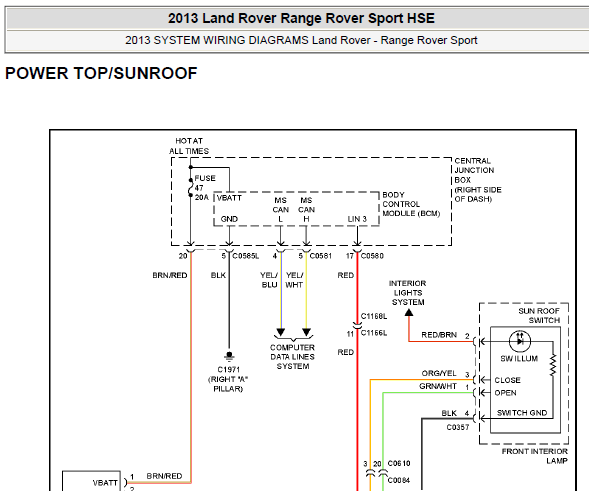Click the C0084 connector label
This screenshot has height=491, width=589.
pos(399,480)
